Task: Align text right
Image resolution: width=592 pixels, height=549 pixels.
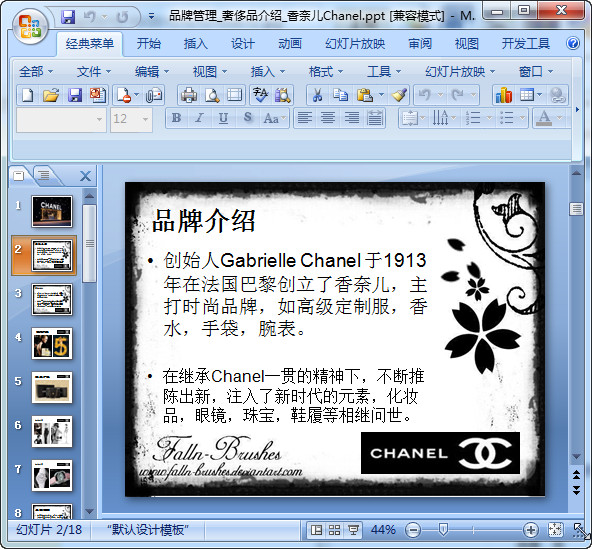Action: 352,118
